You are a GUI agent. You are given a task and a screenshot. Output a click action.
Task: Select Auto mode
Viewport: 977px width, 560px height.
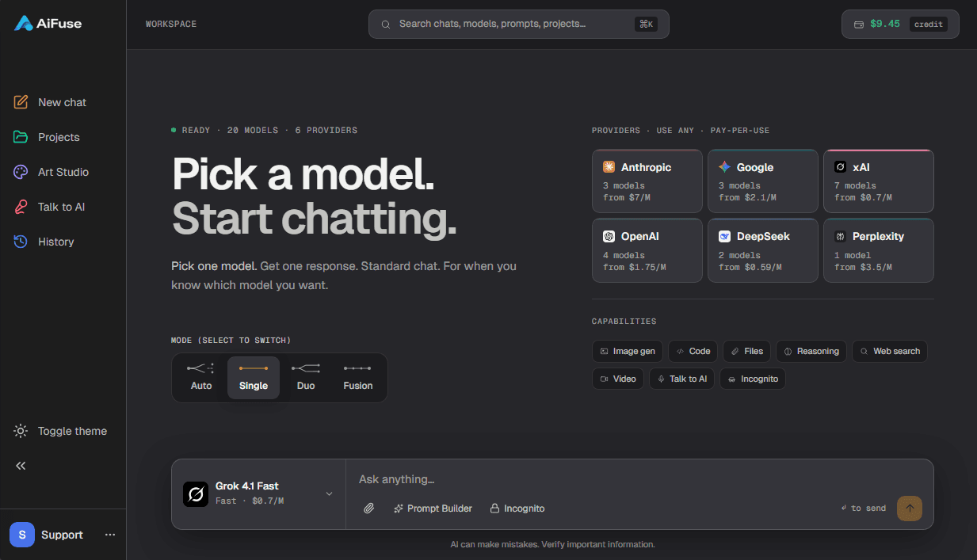pyautogui.click(x=201, y=378)
